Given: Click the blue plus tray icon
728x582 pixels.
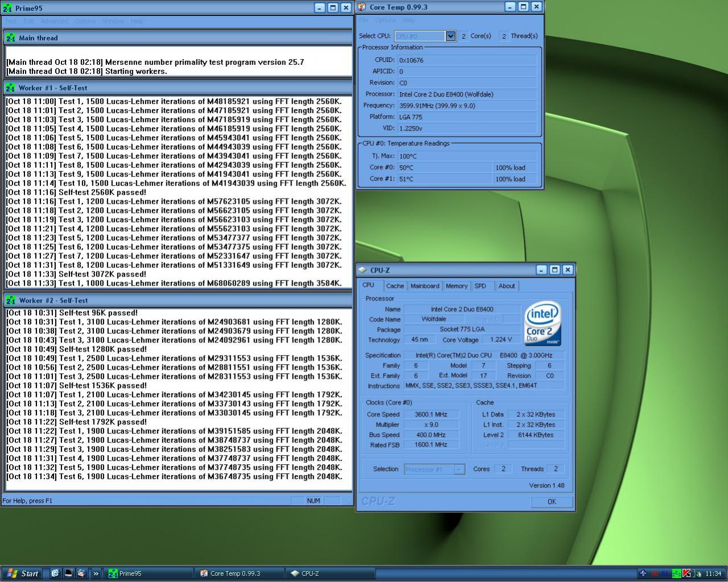Looking at the screenshot, I should (x=643, y=573).
